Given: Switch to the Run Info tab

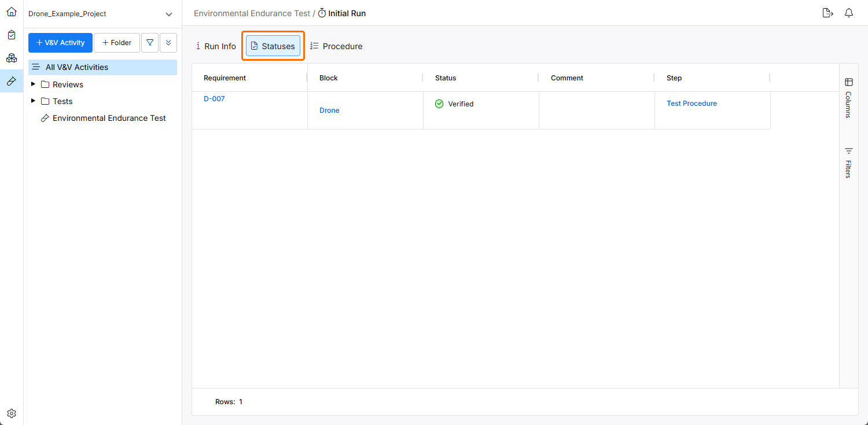Looking at the screenshot, I should click(216, 46).
